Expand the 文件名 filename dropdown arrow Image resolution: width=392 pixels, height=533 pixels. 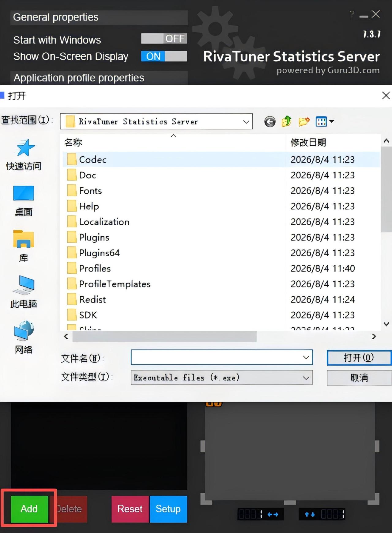306,357
